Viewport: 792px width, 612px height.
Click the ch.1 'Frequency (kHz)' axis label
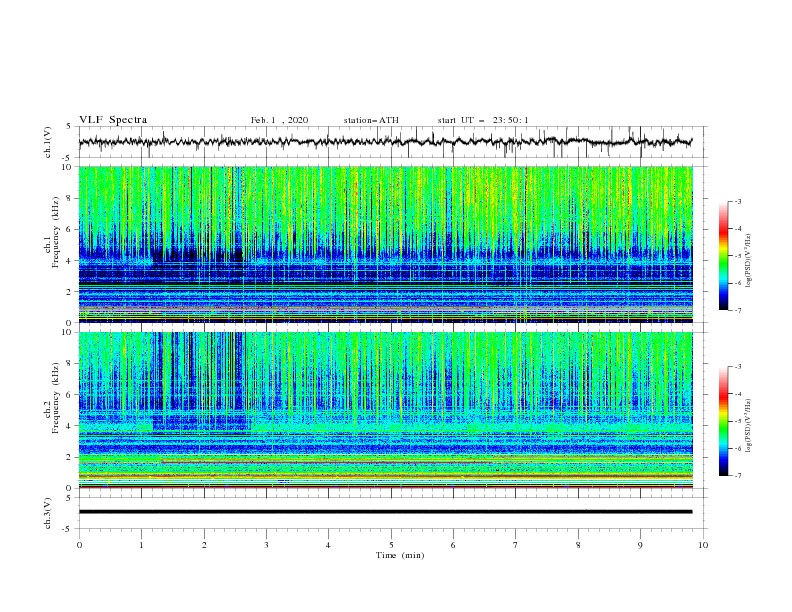pos(56,230)
